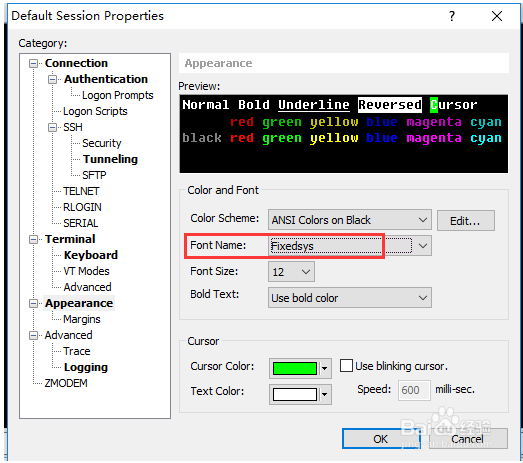
Task: Open Cursor Color picker arrow
Action: pos(325,369)
